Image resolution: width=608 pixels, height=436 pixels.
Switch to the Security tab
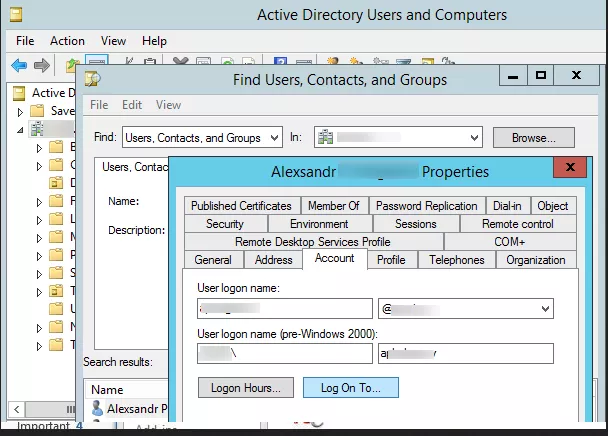coord(225,224)
